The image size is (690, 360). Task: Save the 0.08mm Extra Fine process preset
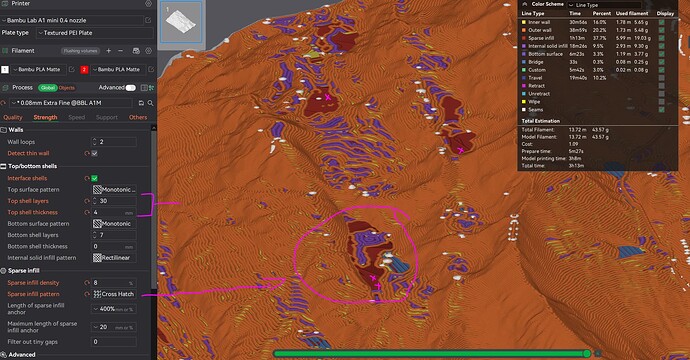pos(141,103)
